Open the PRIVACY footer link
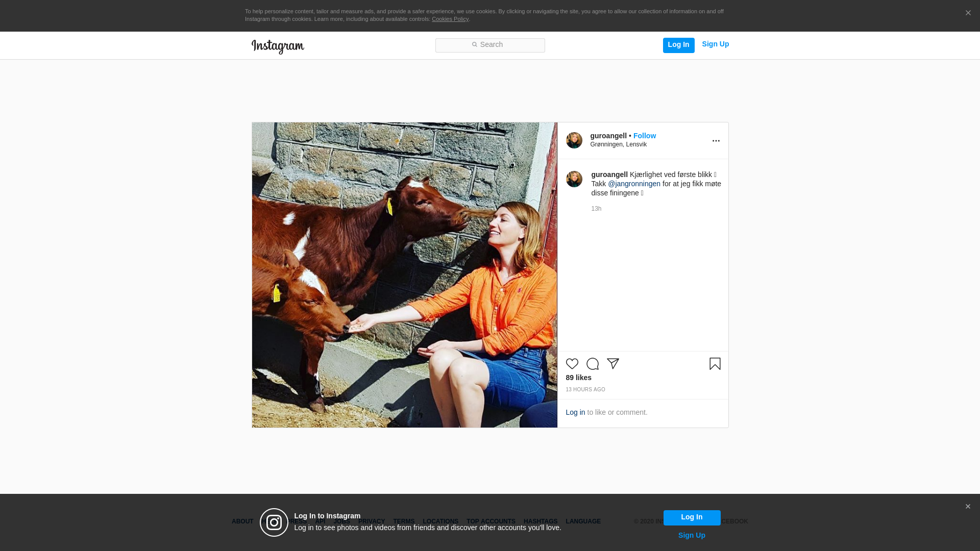This screenshot has height=551, width=980. 372,521
